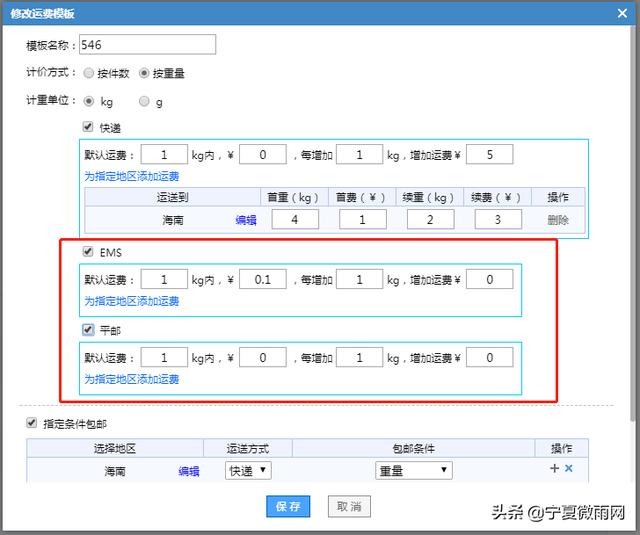The image size is (640, 535).
Task: Click the x icon to remove free-shipping row
Action: pyautogui.click(x=569, y=469)
